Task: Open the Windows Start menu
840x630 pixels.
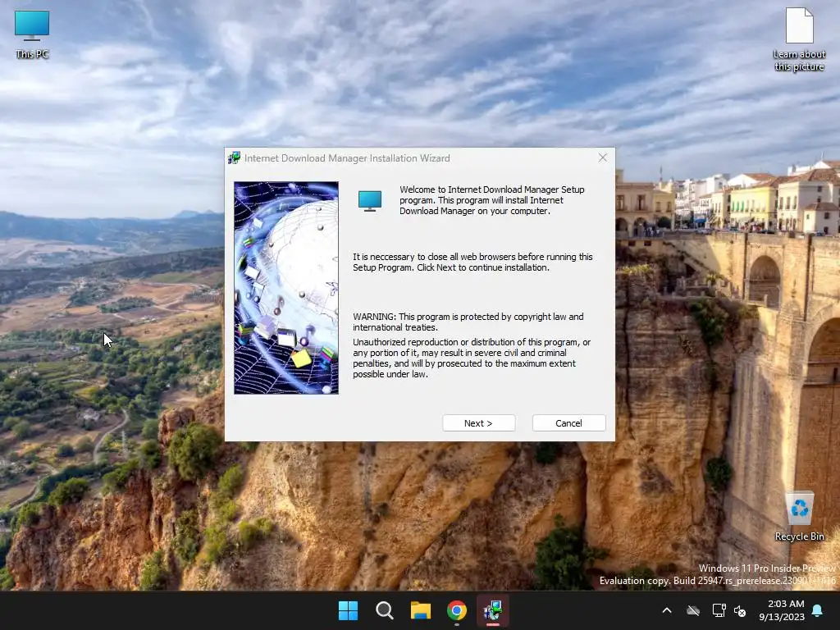Action: point(348,610)
